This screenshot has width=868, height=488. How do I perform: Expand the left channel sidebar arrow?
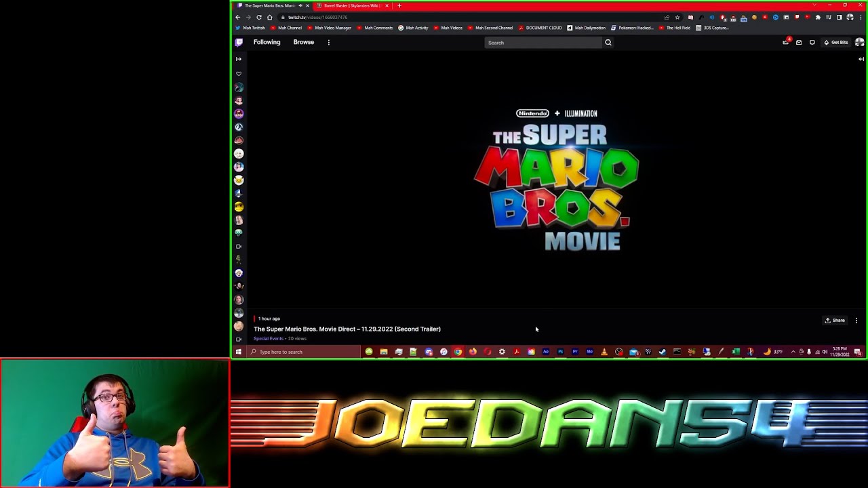(x=239, y=59)
